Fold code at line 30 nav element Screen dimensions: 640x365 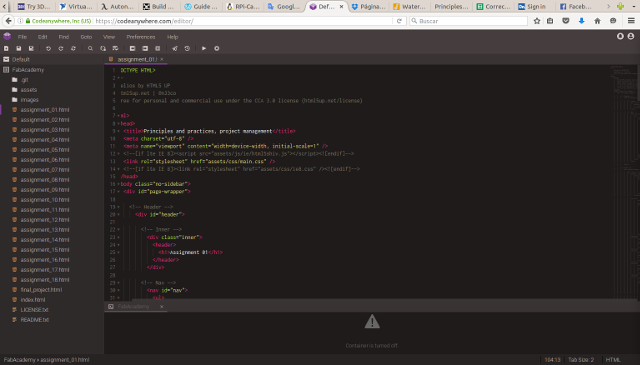tap(118, 290)
